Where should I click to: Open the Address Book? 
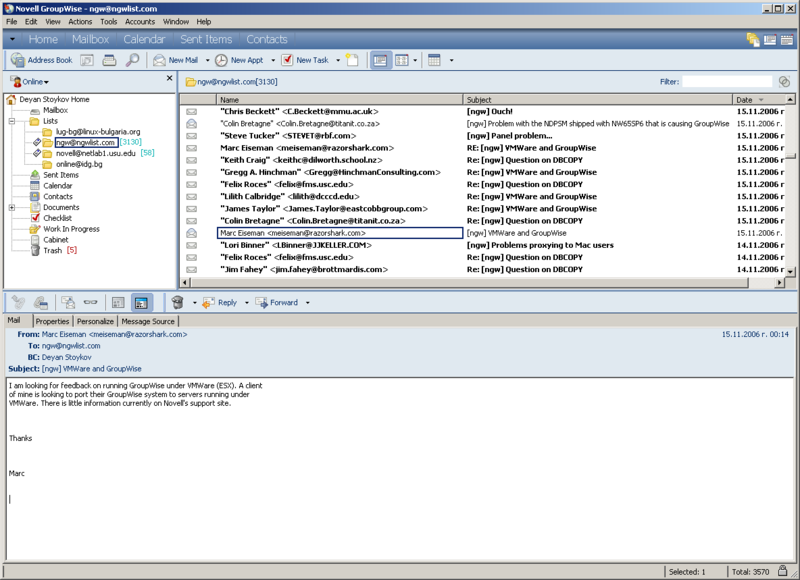[42, 60]
